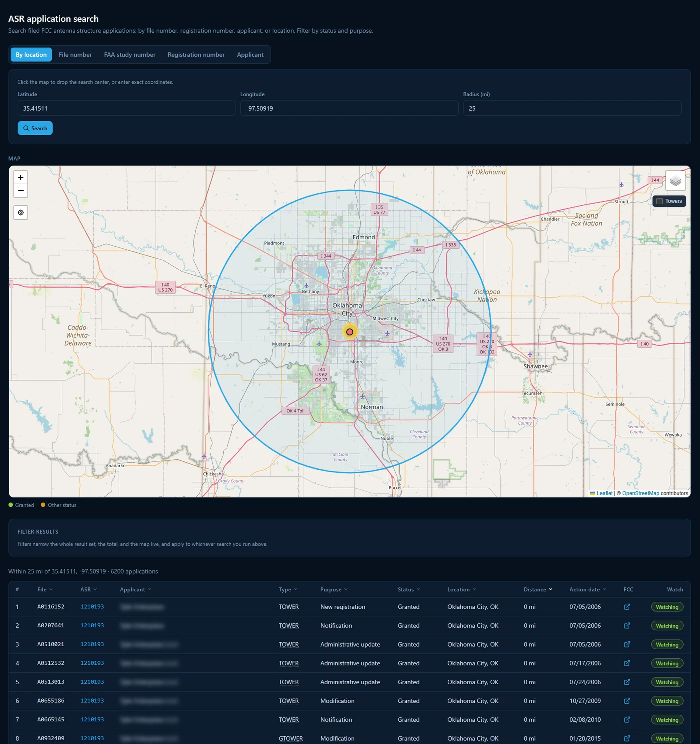Sort results by Type column
Viewport: 700px width, 744px height.
pyautogui.click(x=288, y=590)
